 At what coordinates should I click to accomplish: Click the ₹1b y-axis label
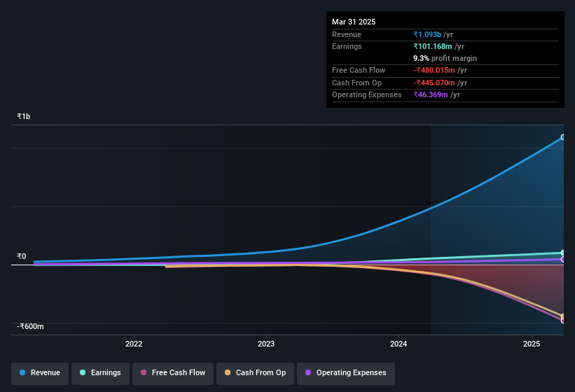point(24,116)
